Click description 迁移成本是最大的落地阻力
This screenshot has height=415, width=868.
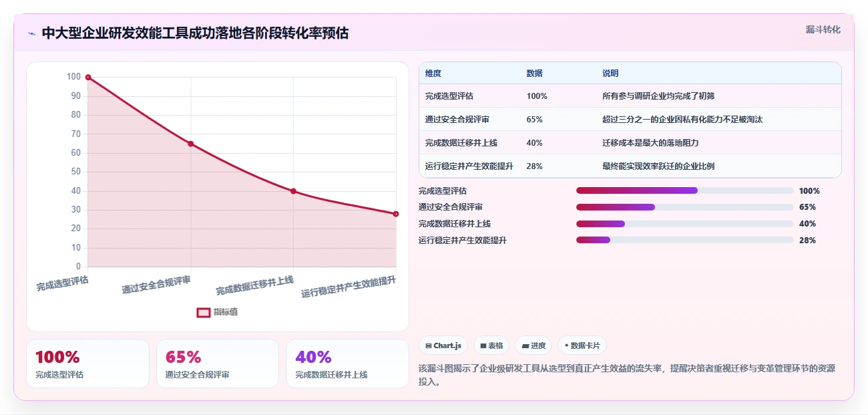[x=650, y=143]
